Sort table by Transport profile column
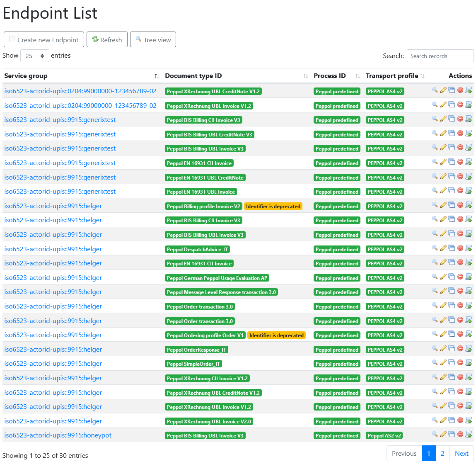This screenshot has height=464, width=476. [x=395, y=75]
